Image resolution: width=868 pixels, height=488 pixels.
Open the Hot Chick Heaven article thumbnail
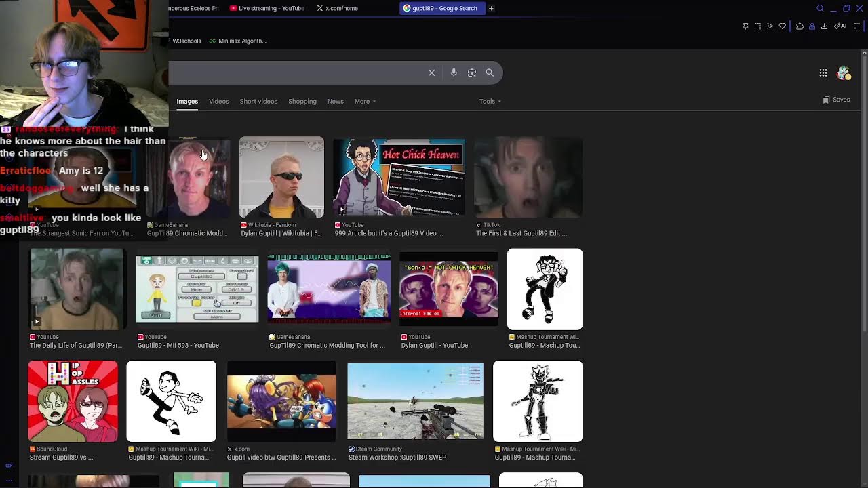pos(399,178)
